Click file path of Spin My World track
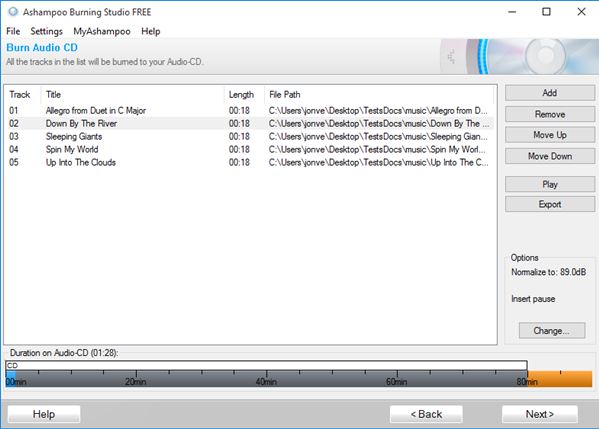Viewport: 599px width, 429px height. (x=377, y=149)
